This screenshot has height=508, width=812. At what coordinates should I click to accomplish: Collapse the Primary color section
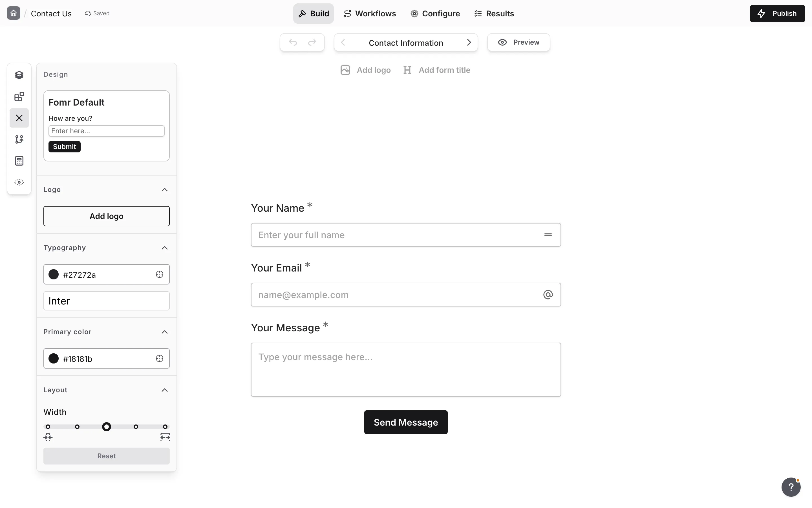coord(164,332)
